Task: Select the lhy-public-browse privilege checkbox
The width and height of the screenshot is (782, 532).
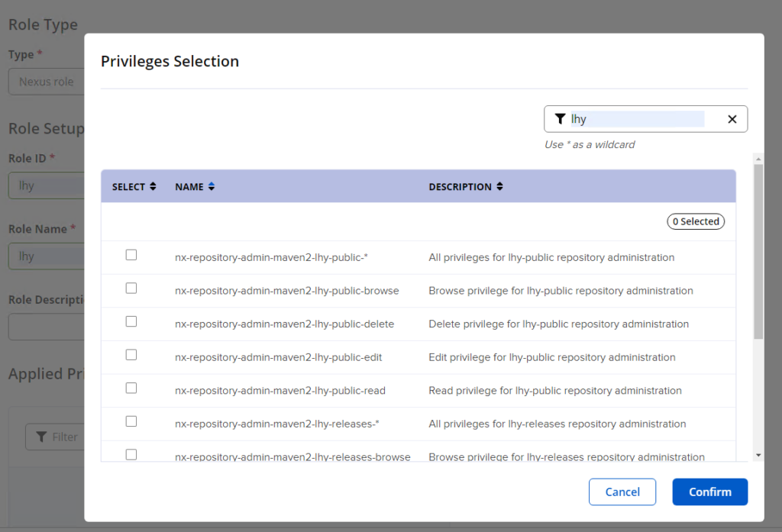Action: click(x=131, y=289)
